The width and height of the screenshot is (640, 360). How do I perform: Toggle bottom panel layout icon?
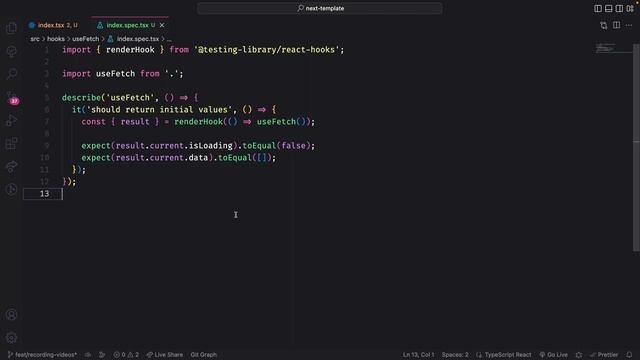[x=609, y=8]
